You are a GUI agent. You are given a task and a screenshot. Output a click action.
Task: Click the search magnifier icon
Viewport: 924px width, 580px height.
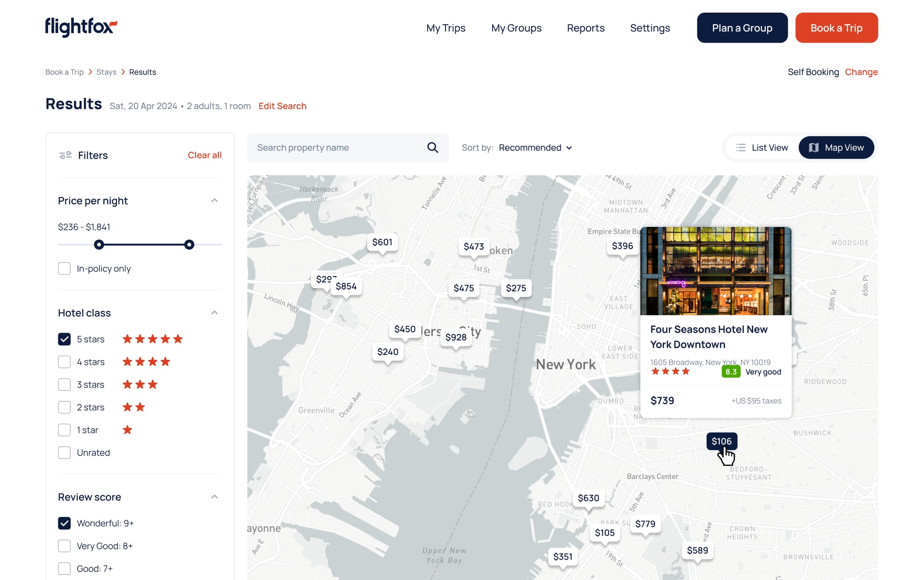pyautogui.click(x=432, y=147)
